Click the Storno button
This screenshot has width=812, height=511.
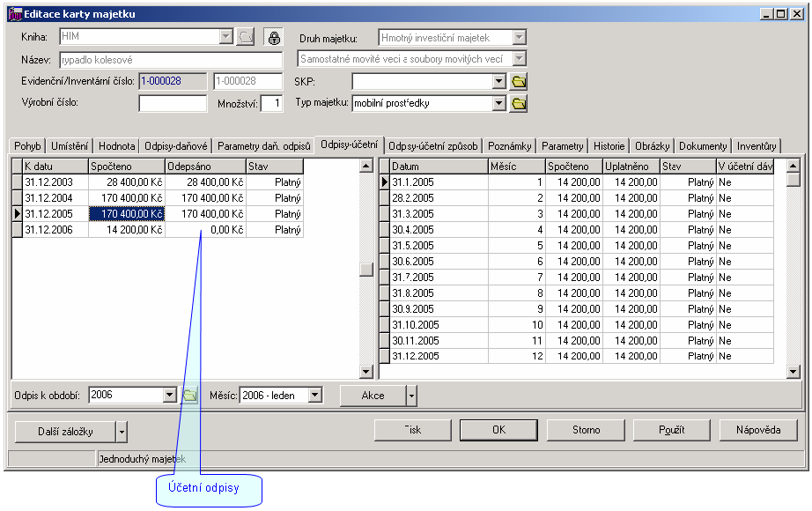(x=586, y=430)
